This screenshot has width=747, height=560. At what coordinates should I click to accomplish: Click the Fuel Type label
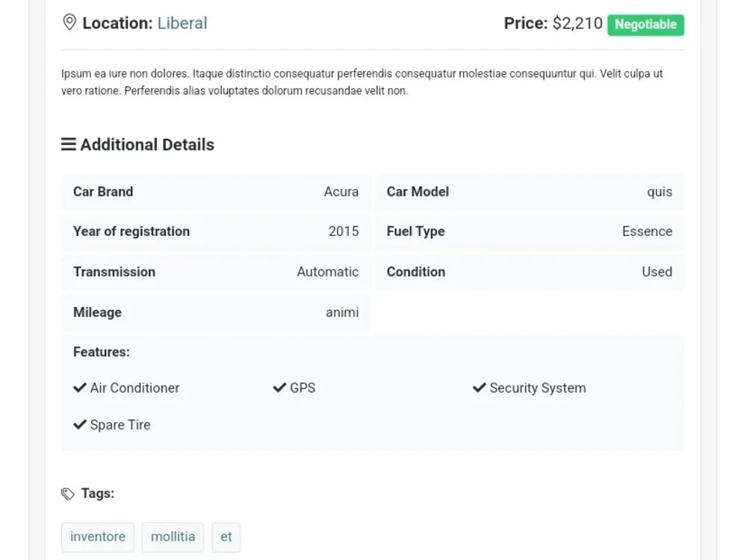(x=416, y=231)
